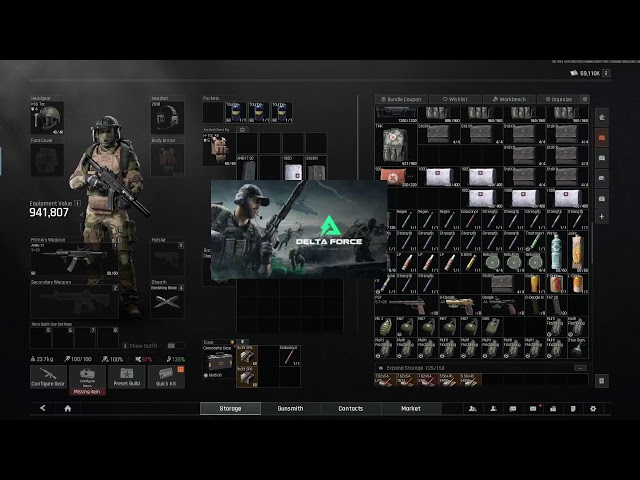640x480 pixels.
Task: Click the info icon beside the 69,110K currency
Action: click(x=606, y=73)
